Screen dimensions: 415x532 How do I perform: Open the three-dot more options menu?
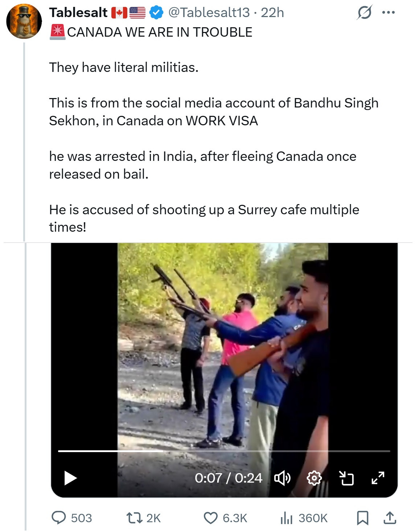388,13
